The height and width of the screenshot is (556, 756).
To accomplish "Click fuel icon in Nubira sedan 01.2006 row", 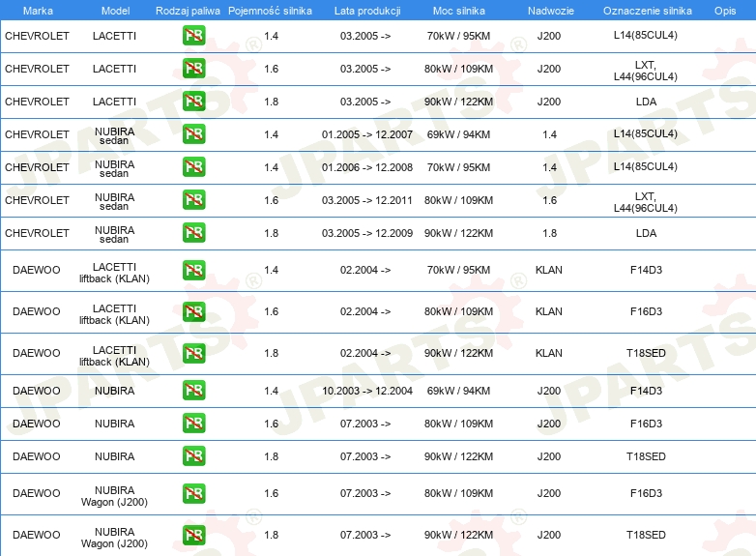I will (x=193, y=167).
